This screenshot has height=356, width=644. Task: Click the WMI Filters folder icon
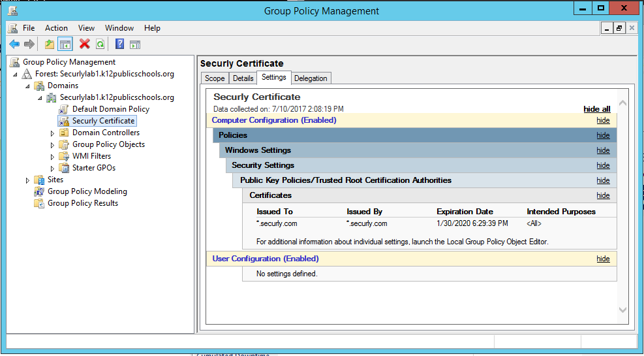[64, 156]
